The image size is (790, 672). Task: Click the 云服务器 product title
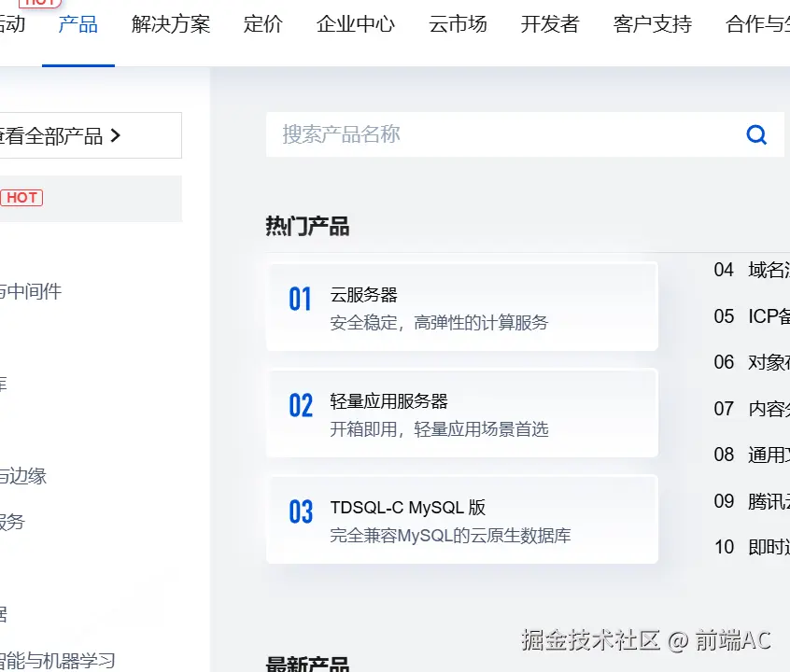click(x=364, y=295)
